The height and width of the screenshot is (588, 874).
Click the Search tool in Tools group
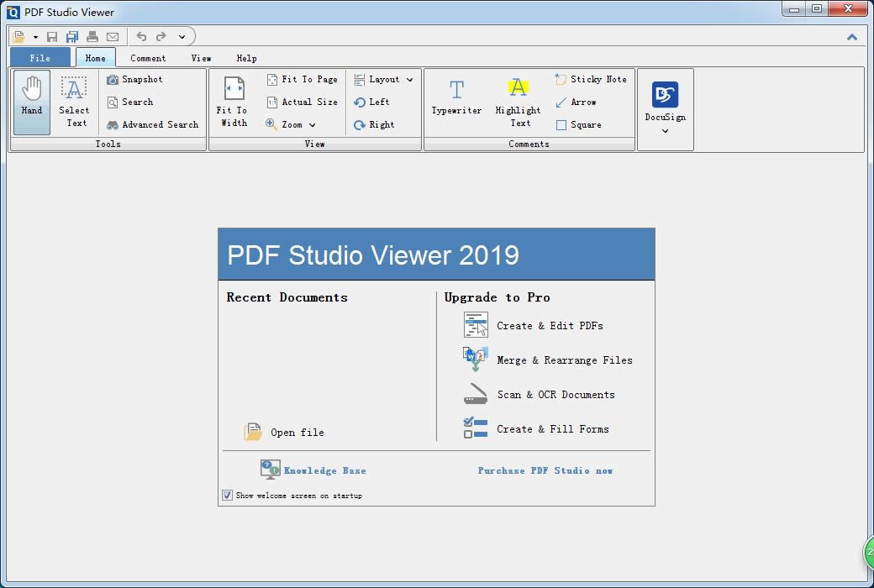(130, 102)
